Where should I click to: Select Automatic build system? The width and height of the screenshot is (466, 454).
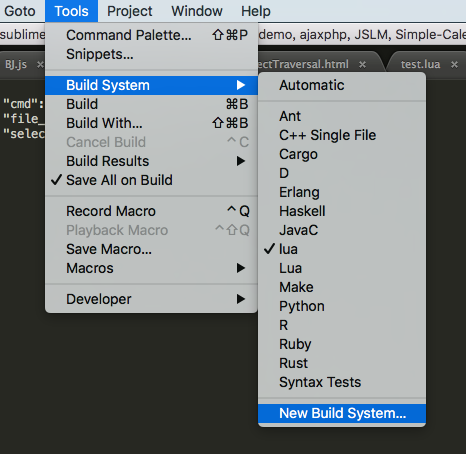tap(342, 85)
